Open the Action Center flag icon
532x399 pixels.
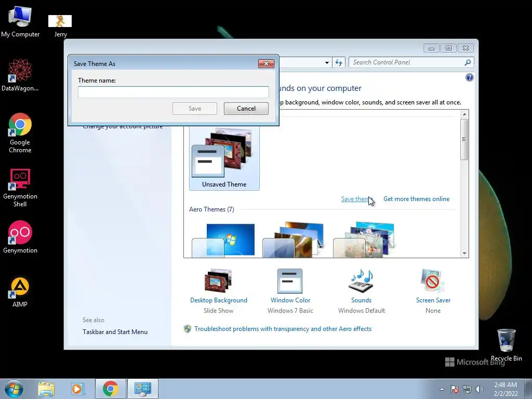point(454,389)
